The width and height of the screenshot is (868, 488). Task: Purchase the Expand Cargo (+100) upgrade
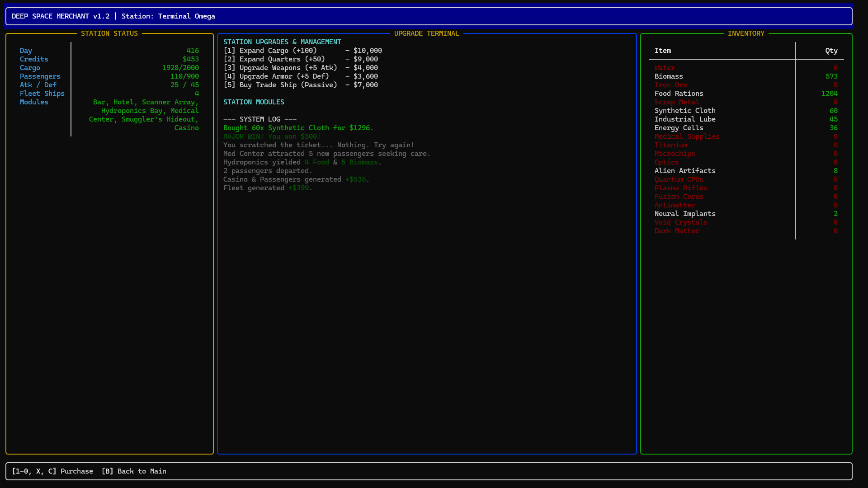pos(302,50)
